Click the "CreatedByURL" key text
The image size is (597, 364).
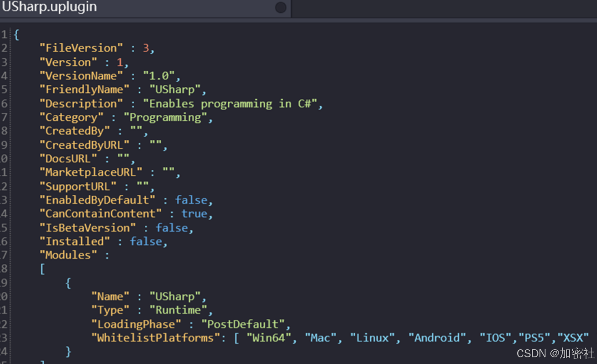point(85,145)
